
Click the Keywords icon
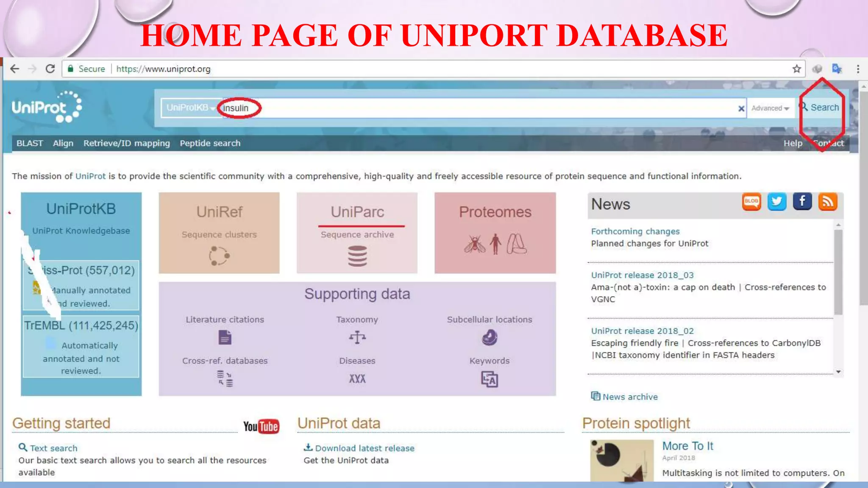tap(490, 379)
